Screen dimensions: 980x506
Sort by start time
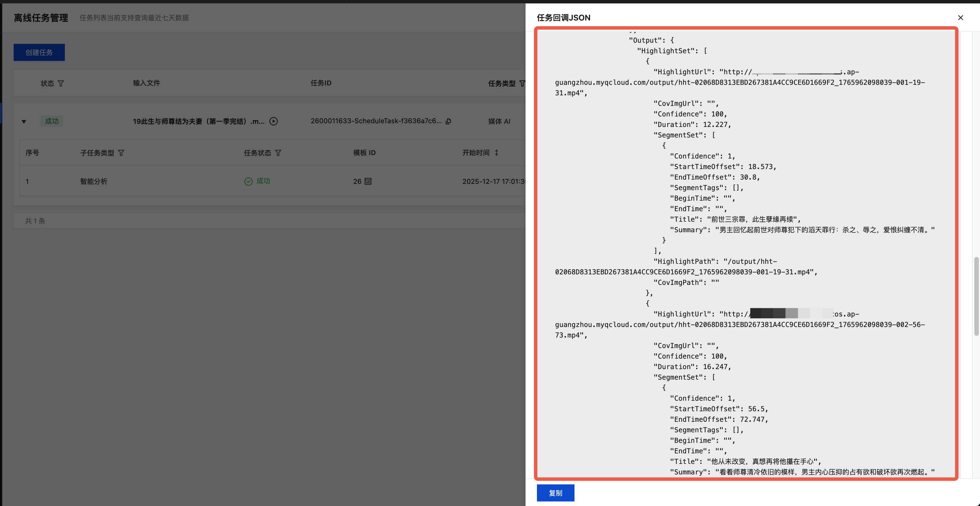(497, 153)
